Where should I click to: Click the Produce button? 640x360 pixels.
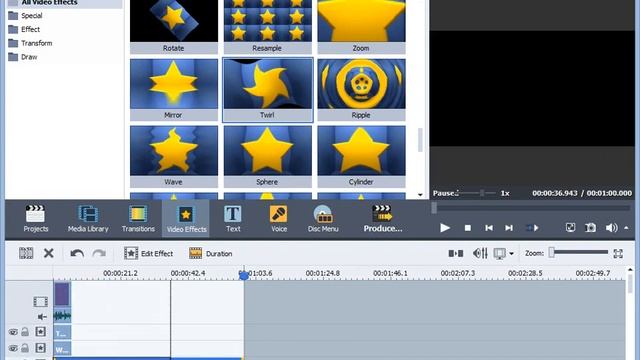(382, 219)
